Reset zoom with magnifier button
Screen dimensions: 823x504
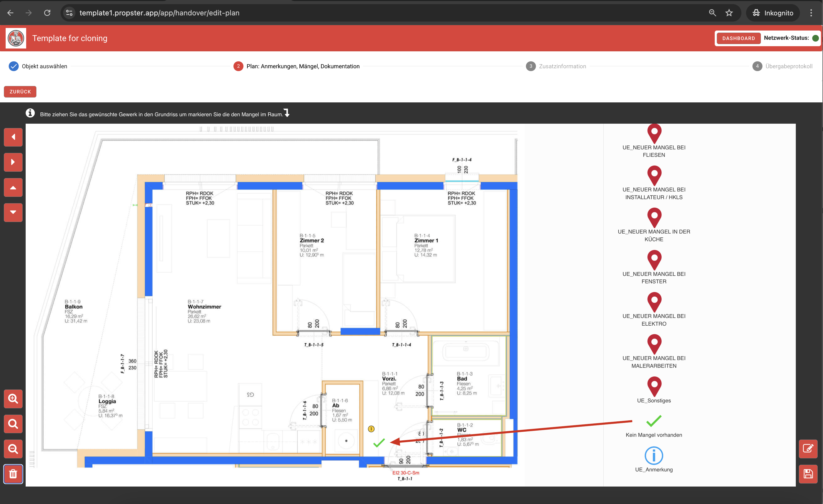pyautogui.click(x=13, y=423)
